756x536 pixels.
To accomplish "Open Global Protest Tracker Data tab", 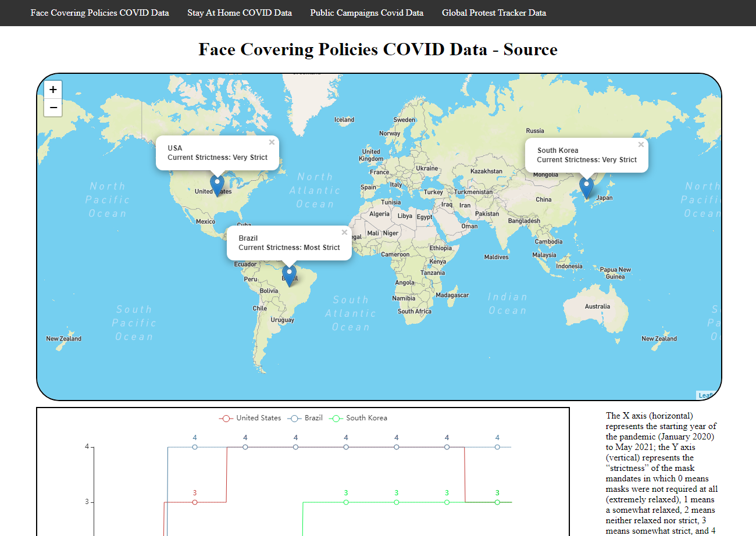I will pos(494,13).
